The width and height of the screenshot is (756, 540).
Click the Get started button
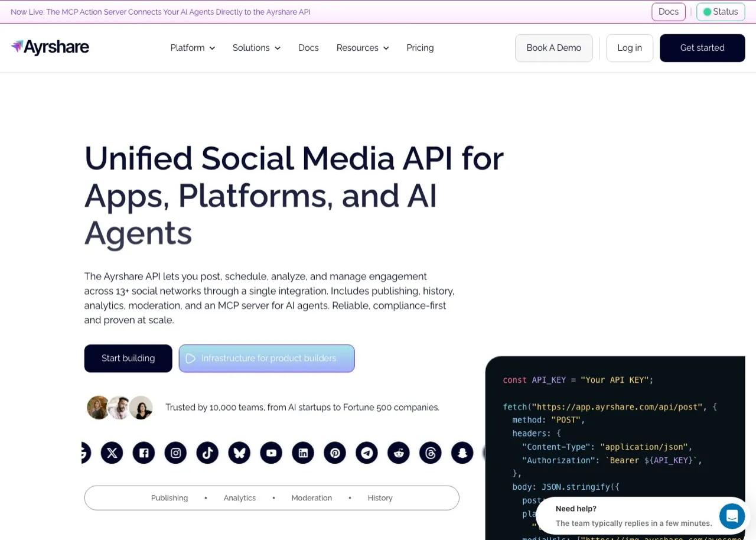click(702, 48)
